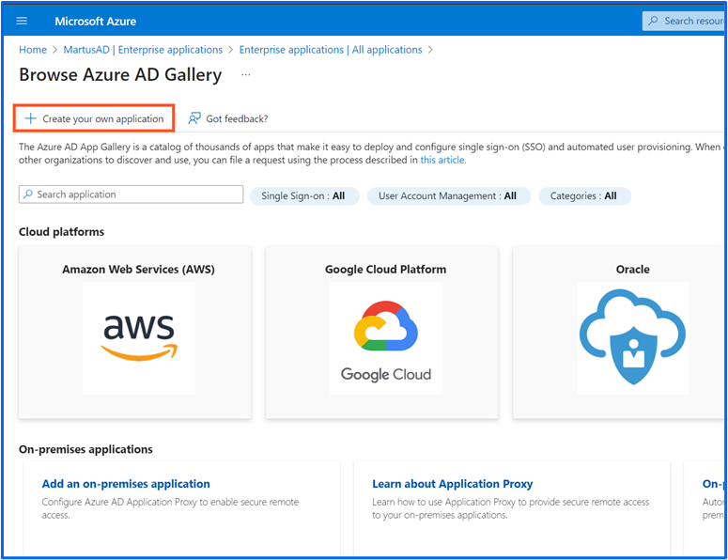Click the Google Cloud logo
The width and height of the screenshot is (728, 560).
click(x=386, y=338)
